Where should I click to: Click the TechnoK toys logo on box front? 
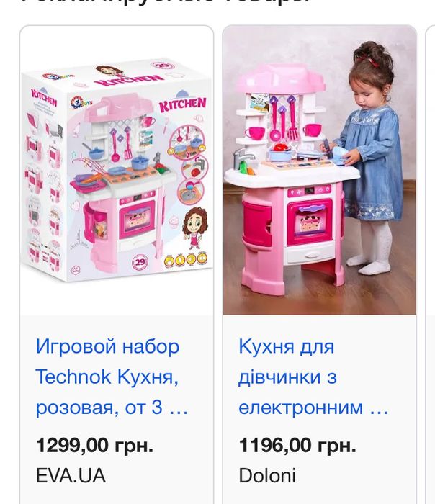(x=81, y=103)
